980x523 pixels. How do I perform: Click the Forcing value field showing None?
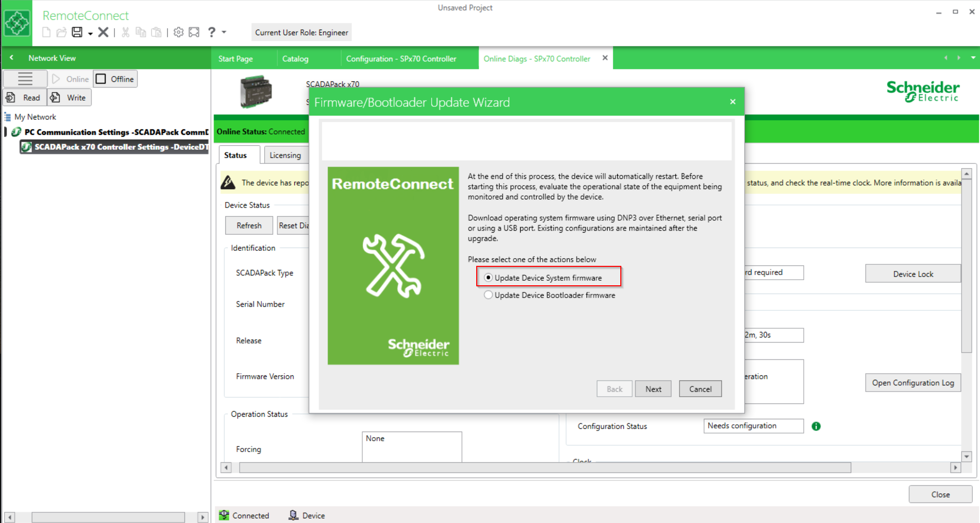[x=412, y=447]
